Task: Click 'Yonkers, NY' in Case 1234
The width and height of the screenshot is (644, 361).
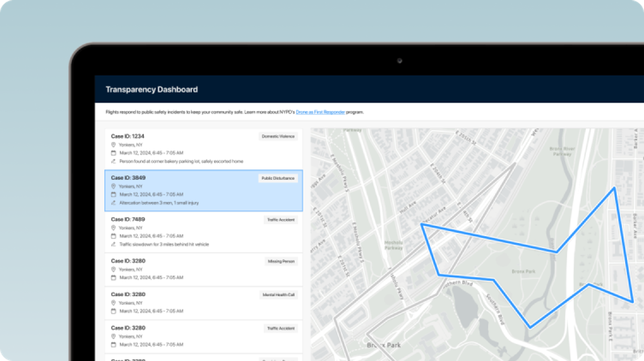Action: [x=131, y=145]
